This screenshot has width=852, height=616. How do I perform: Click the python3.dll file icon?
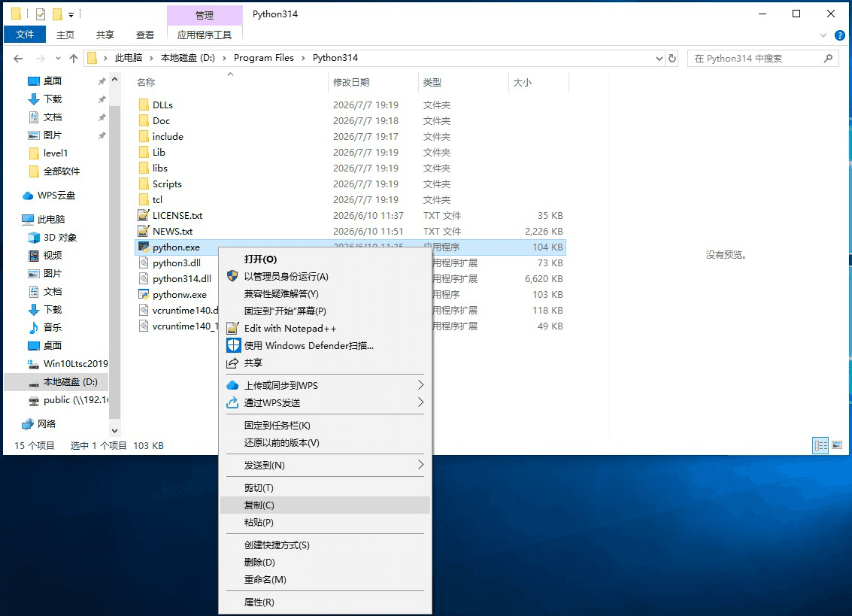coord(144,262)
